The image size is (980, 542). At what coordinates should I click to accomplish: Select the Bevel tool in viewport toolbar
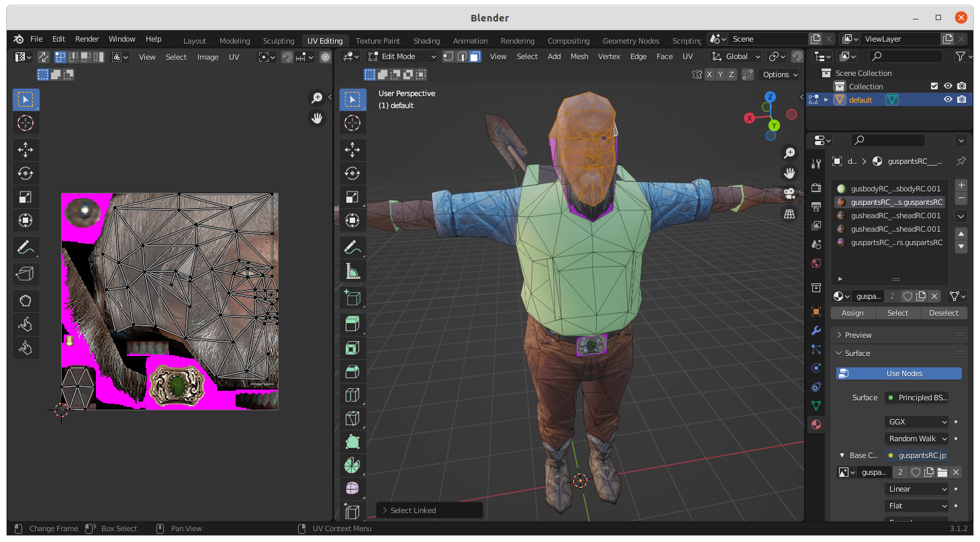coord(352,371)
